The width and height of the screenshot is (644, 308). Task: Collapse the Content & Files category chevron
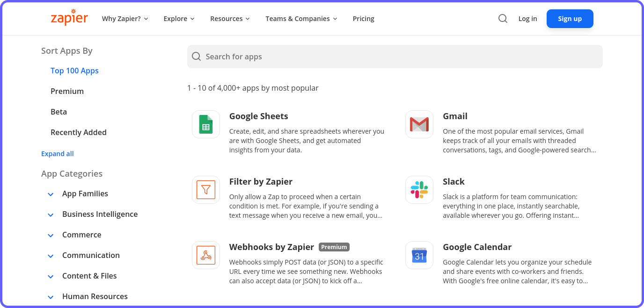(x=51, y=276)
